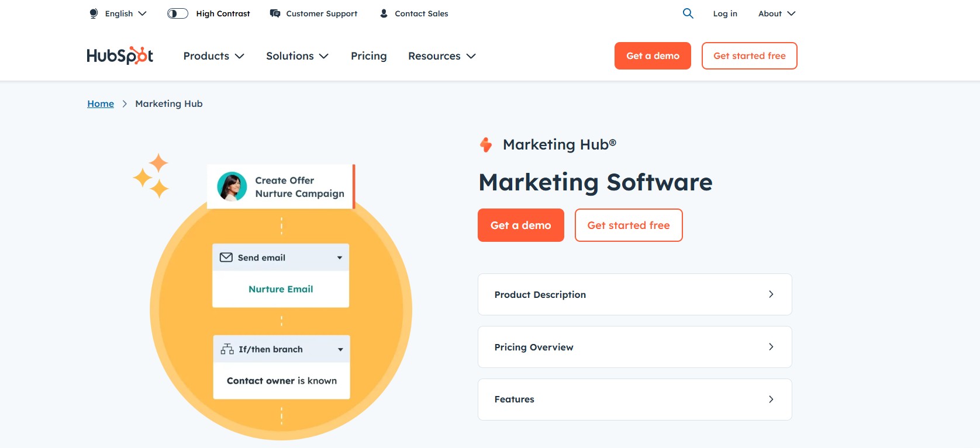980x448 pixels.
Task: Click the header Get started free button
Action: [750, 55]
